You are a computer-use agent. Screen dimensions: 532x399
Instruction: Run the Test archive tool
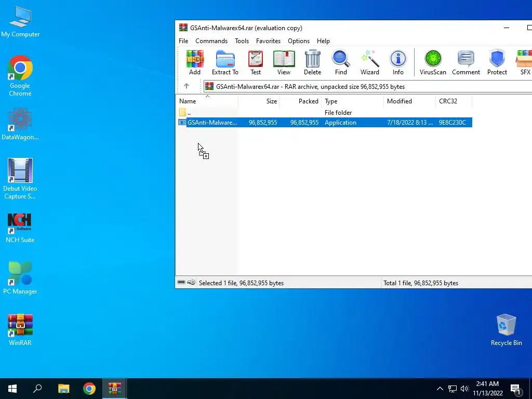click(256, 62)
